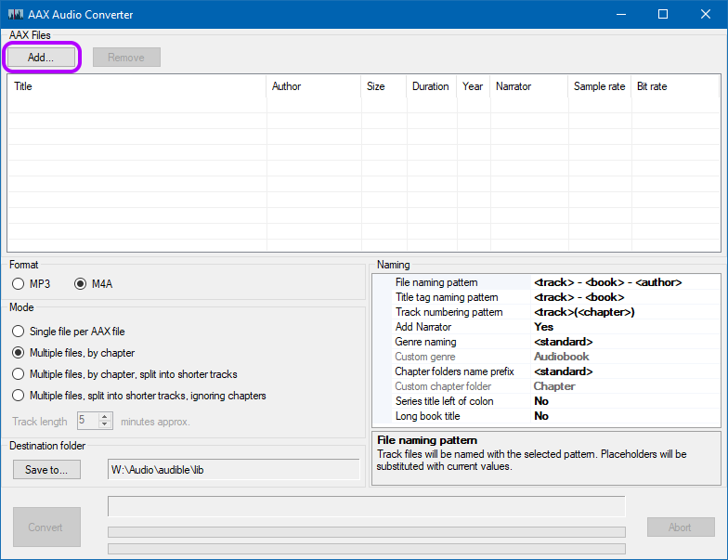Open the Genre naming setting value
Image resolution: width=728 pixels, height=560 pixels.
pyautogui.click(x=624, y=342)
